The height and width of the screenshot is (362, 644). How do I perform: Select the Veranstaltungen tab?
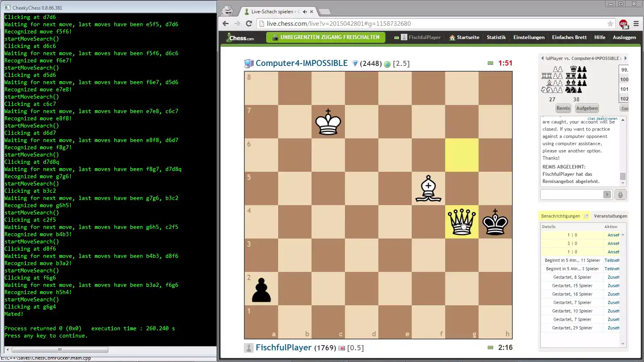610,216
